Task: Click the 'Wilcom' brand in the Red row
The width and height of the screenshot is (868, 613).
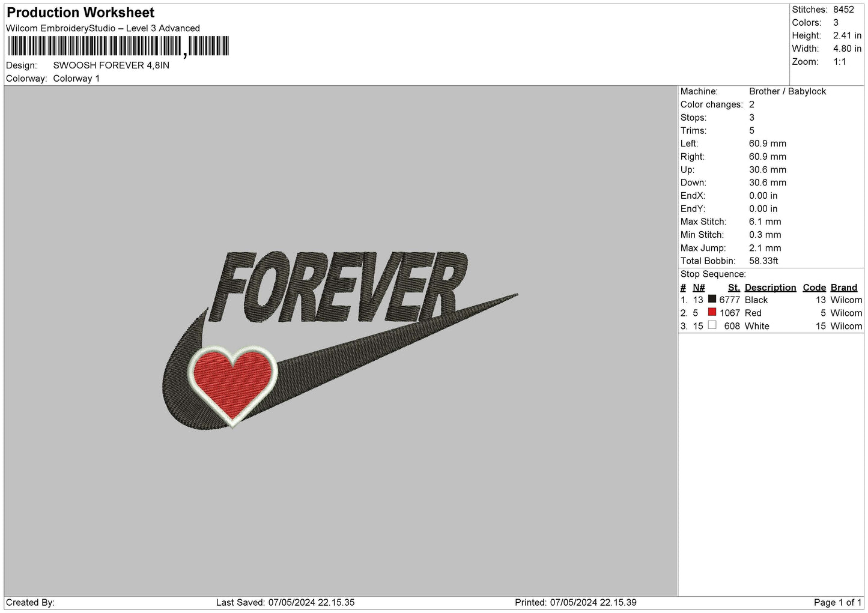Action: tap(846, 313)
